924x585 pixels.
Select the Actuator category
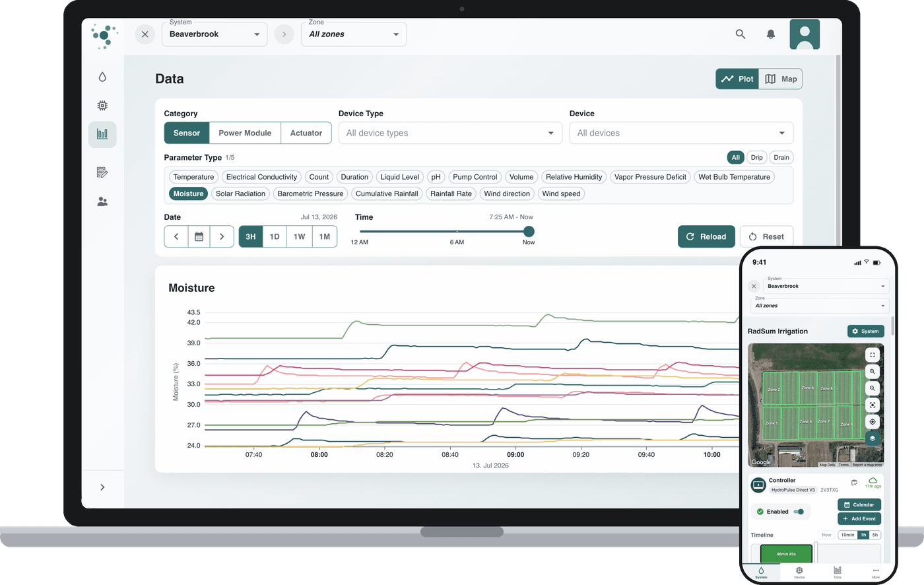click(306, 133)
